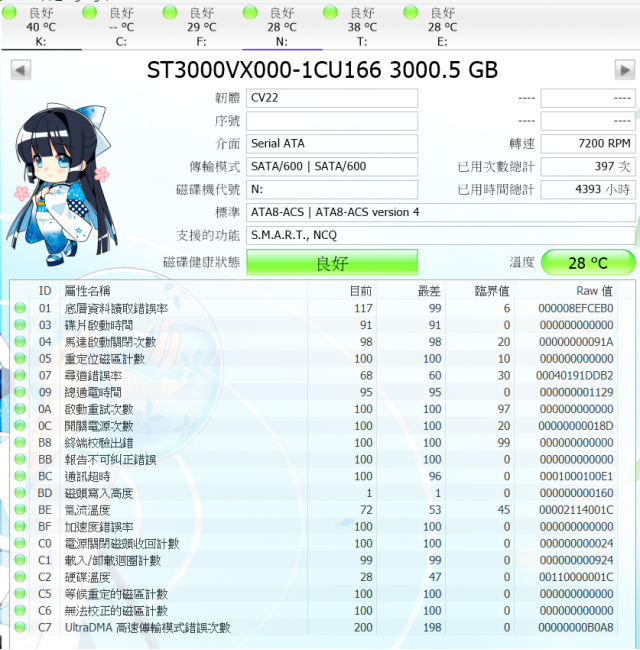The image size is (640, 650).
Task: Click the green status icon for row 01
Action: (x=20, y=308)
